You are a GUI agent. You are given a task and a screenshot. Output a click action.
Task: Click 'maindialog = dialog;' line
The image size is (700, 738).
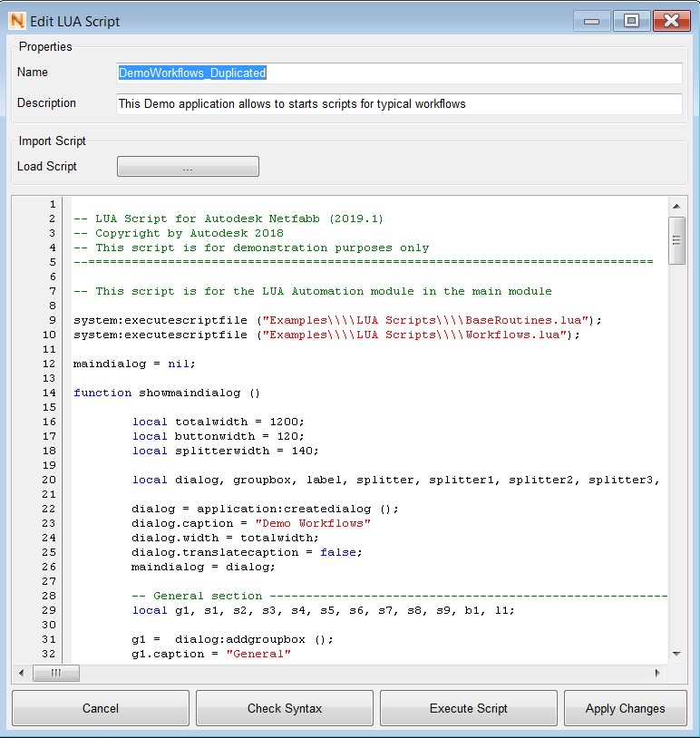pyautogui.click(x=203, y=568)
